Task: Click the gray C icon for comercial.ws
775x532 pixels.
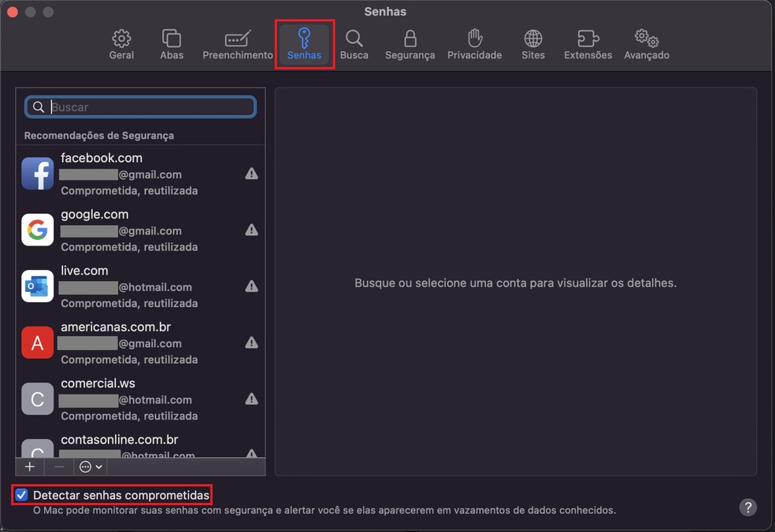Action: pos(38,399)
